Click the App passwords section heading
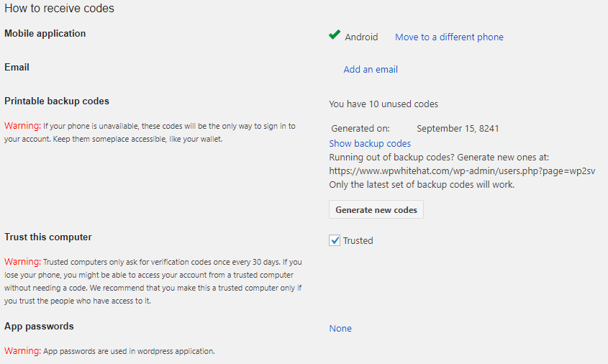608x364 pixels. [39, 327]
